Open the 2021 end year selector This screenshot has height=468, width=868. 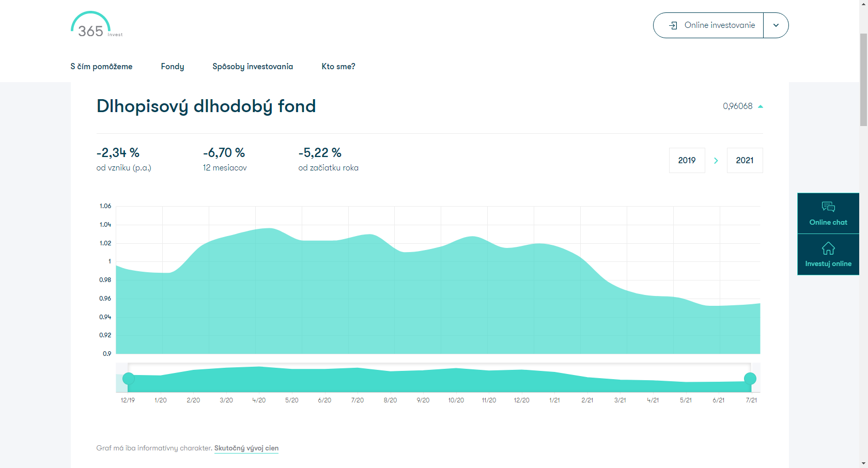(745, 161)
